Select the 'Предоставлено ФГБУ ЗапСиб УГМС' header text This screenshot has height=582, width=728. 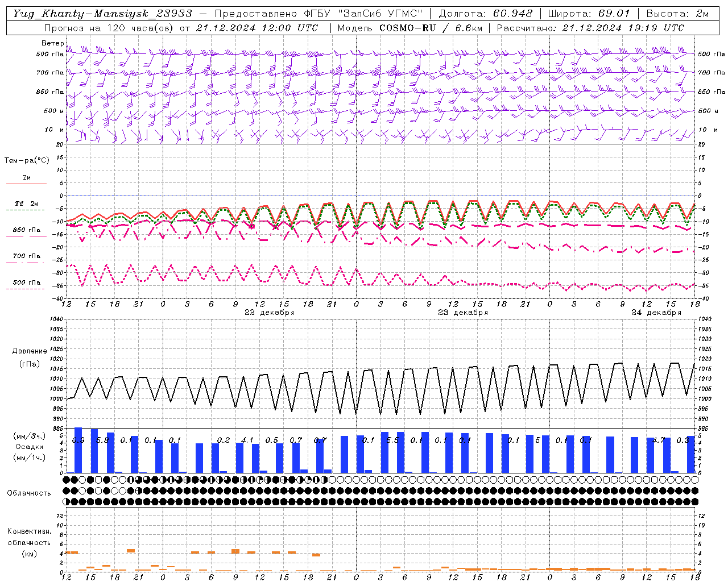coord(318,14)
